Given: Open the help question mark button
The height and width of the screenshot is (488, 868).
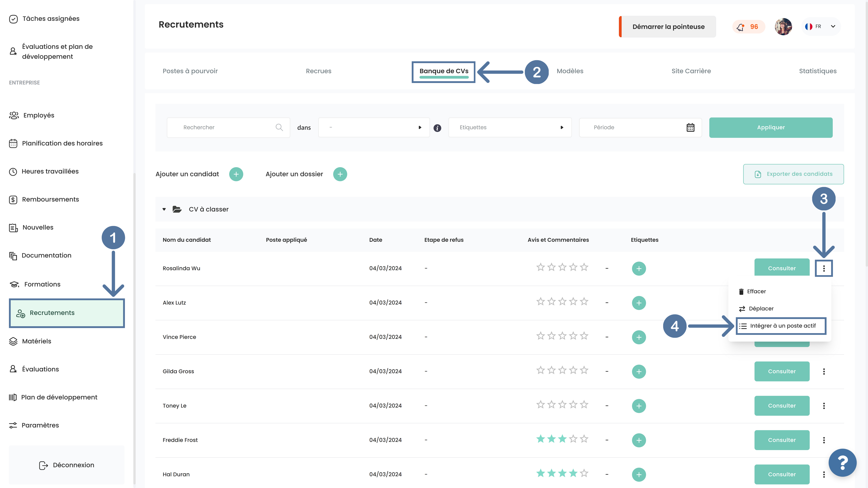Looking at the screenshot, I should coord(842,463).
